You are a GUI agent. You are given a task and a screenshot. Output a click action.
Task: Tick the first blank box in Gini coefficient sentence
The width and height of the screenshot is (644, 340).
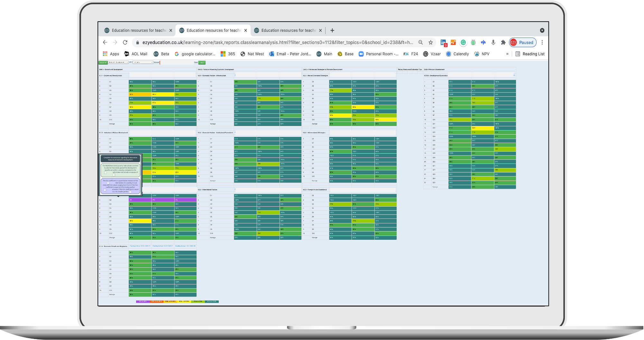[108, 183]
